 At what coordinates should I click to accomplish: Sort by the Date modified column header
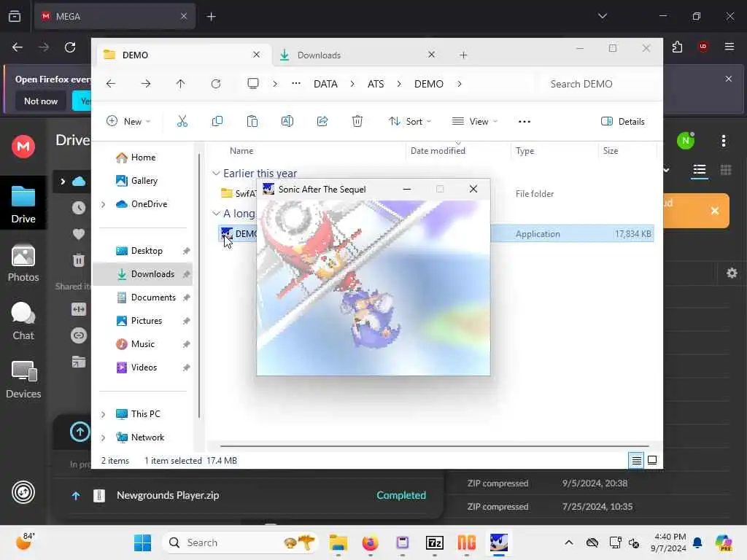(x=438, y=151)
